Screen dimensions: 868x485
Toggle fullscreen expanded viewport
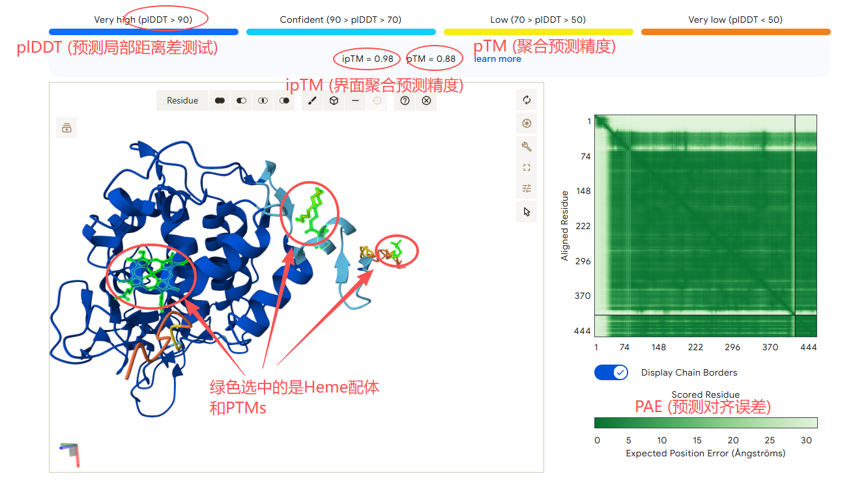click(x=527, y=167)
